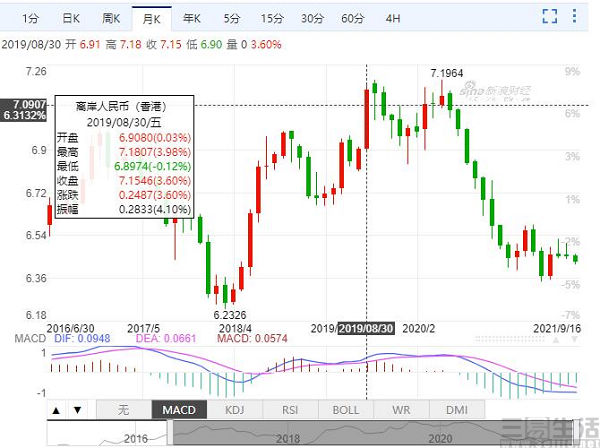Click the 2019/08/30 highlighted date label
This screenshot has height=448, width=600.
coord(366,328)
